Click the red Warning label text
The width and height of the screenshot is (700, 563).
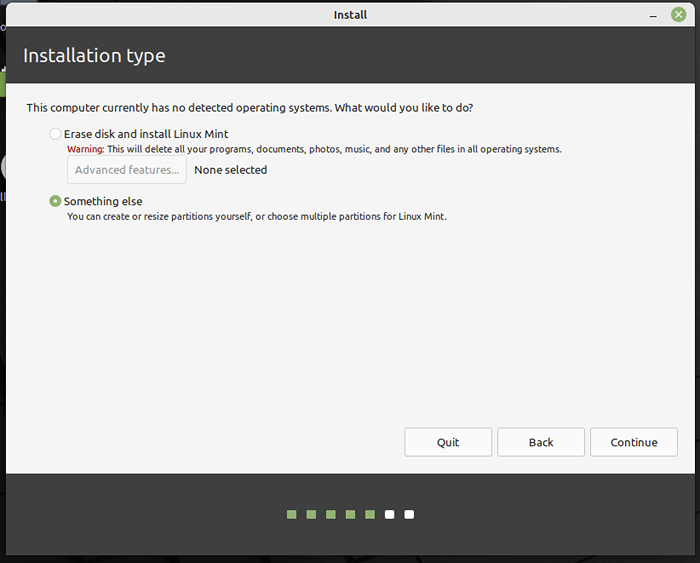point(85,149)
